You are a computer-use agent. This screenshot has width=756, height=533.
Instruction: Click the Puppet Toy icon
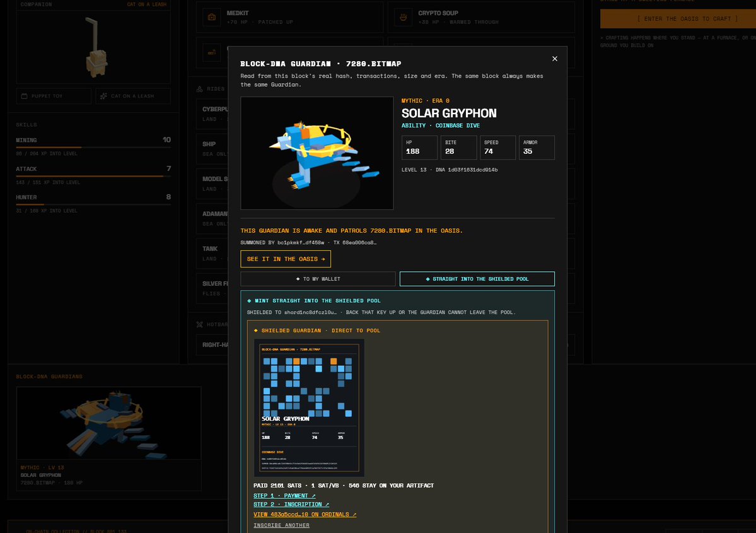(x=25, y=96)
